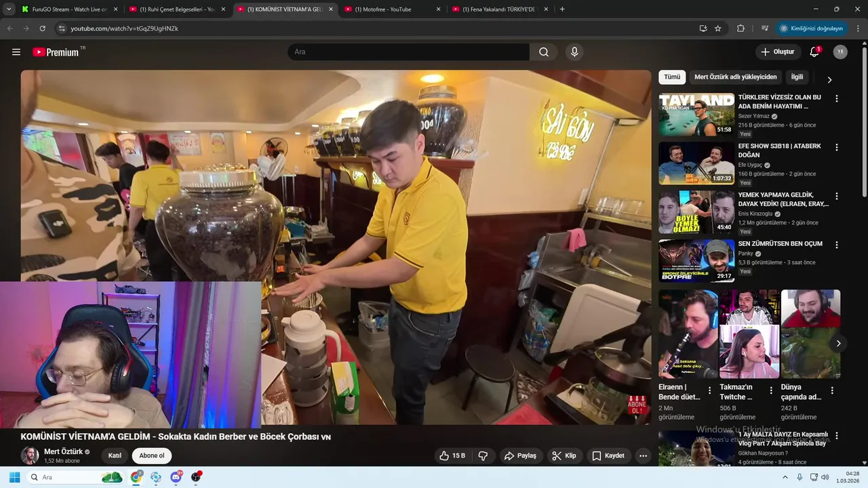The image size is (868, 488).
Task: Options for EFE SHOW S3B18 video
Action: (x=836, y=147)
